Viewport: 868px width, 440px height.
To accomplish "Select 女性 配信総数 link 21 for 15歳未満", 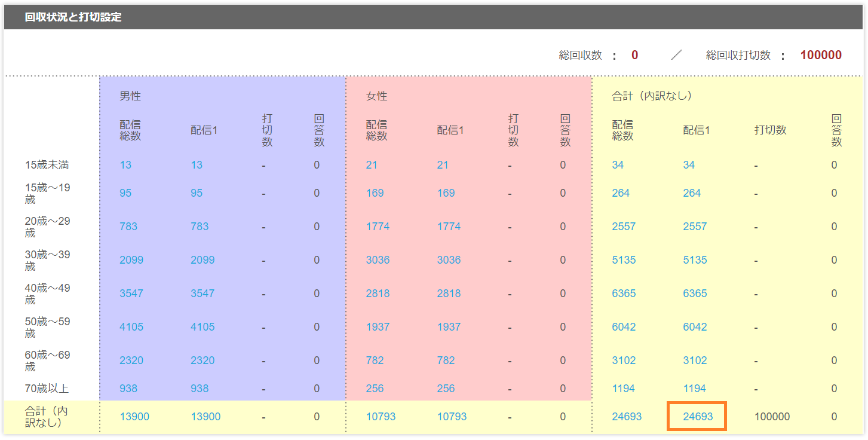I will [372, 165].
